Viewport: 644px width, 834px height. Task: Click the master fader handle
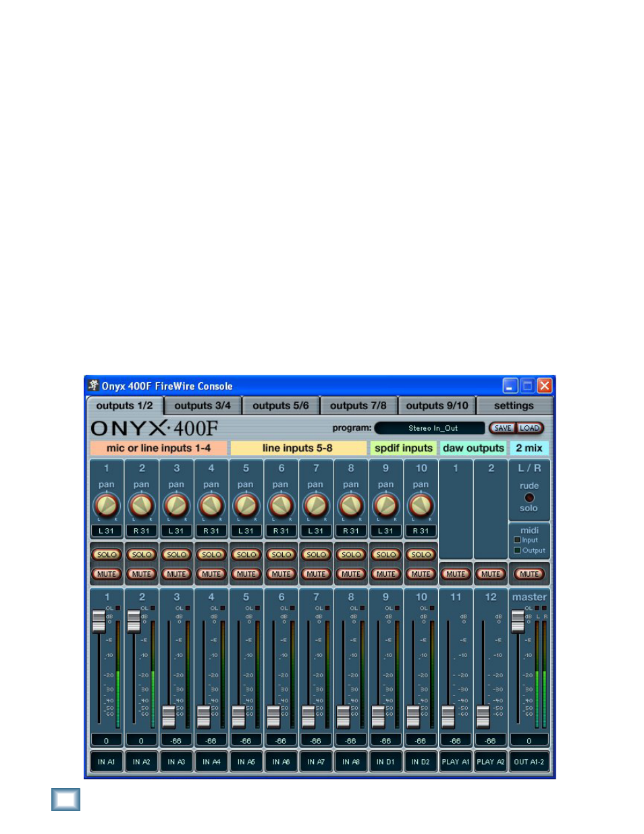click(518, 621)
